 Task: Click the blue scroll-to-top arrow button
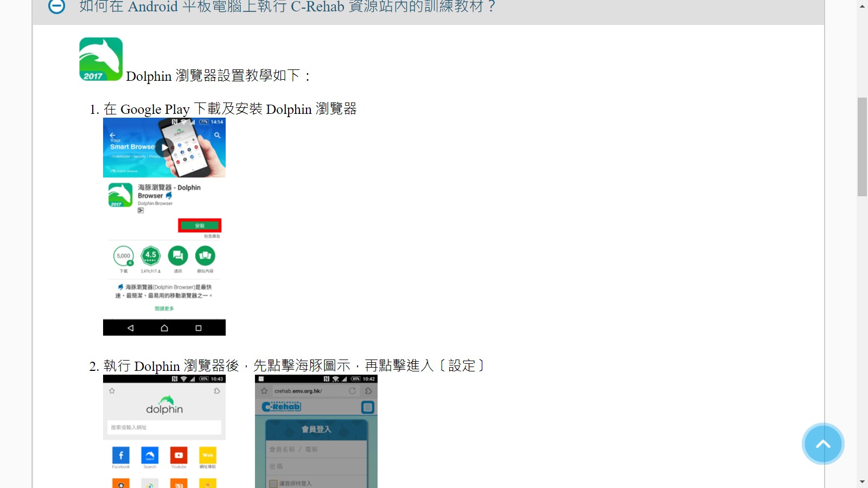(823, 444)
